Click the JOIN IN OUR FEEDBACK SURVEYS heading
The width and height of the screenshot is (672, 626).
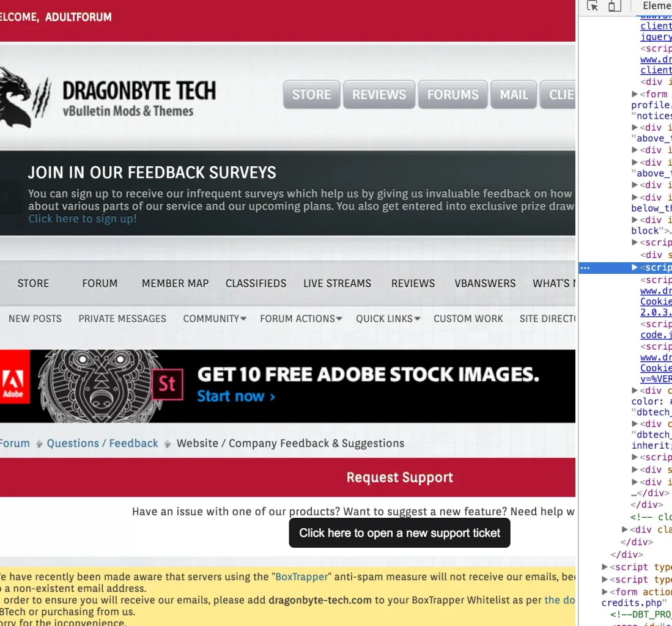152,172
